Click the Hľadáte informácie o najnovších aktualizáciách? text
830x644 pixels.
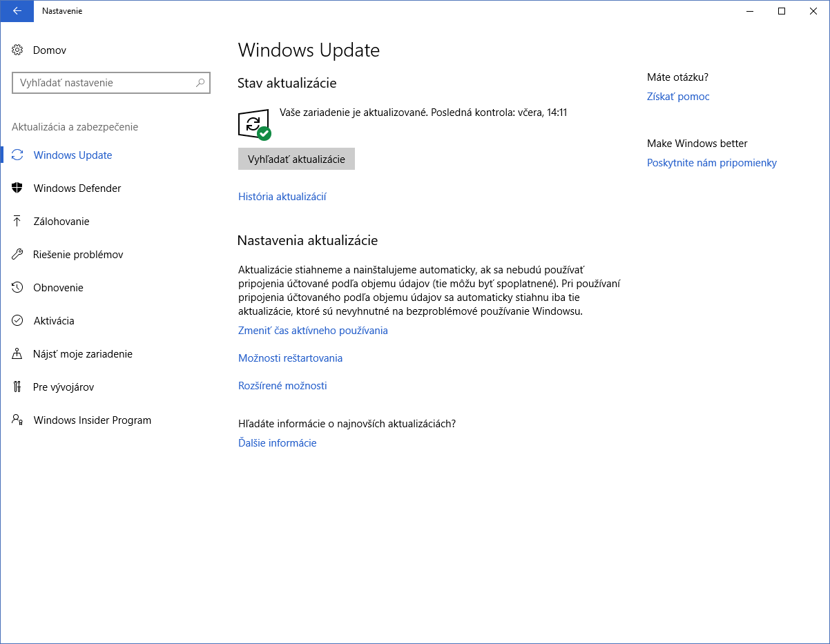347,424
